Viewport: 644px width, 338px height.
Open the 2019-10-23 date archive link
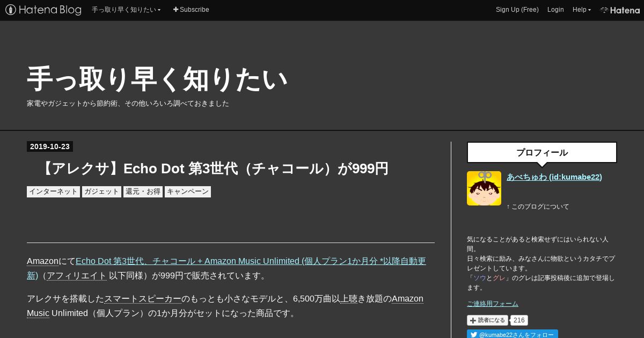coord(50,146)
